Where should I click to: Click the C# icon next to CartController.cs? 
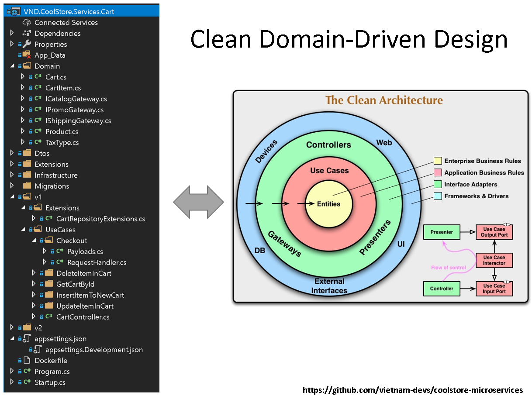tap(49, 317)
